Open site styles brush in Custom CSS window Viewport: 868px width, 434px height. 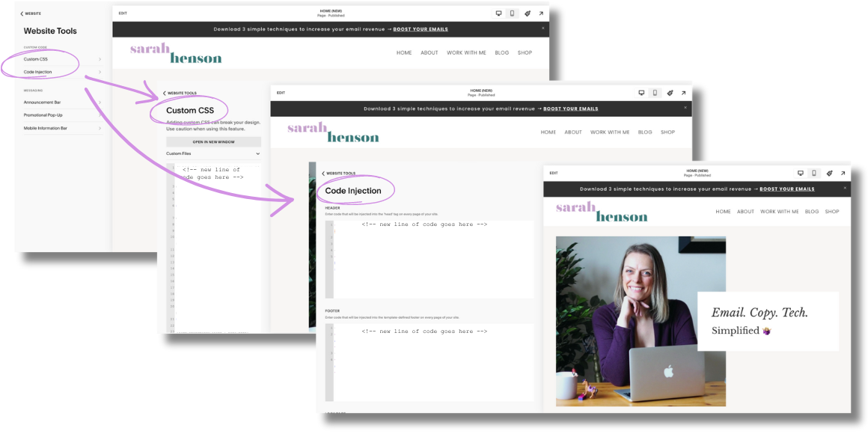pyautogui.click(x=670, y=93)
